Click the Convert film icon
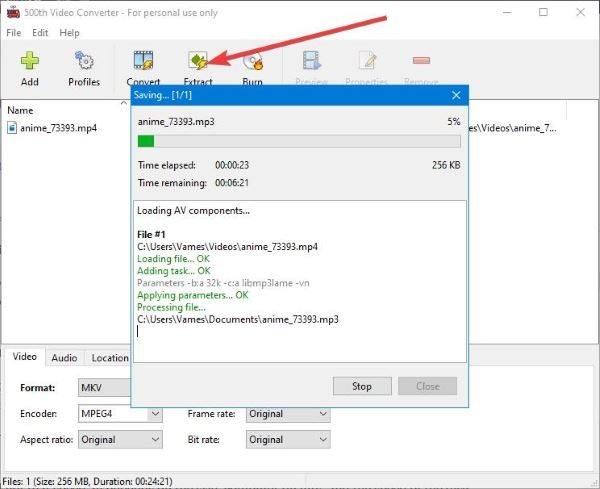Screen dimensions: 600x489 point(143,61)
